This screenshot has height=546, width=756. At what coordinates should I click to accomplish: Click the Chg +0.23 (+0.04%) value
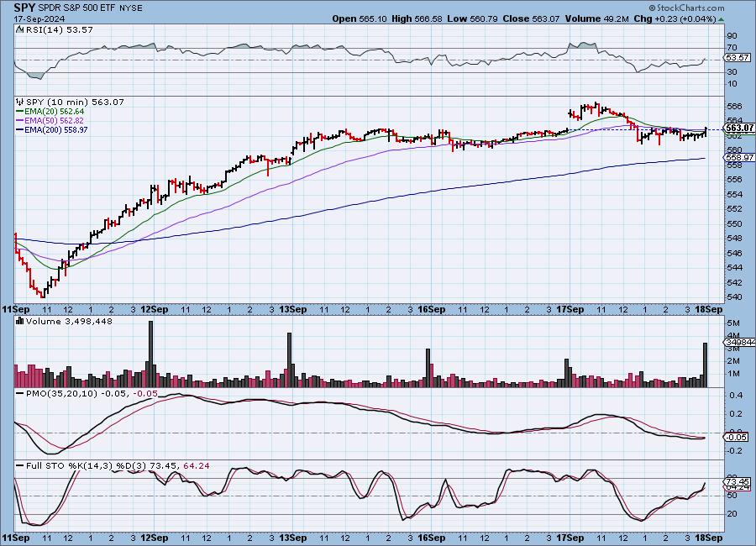[x=675, y=18]
